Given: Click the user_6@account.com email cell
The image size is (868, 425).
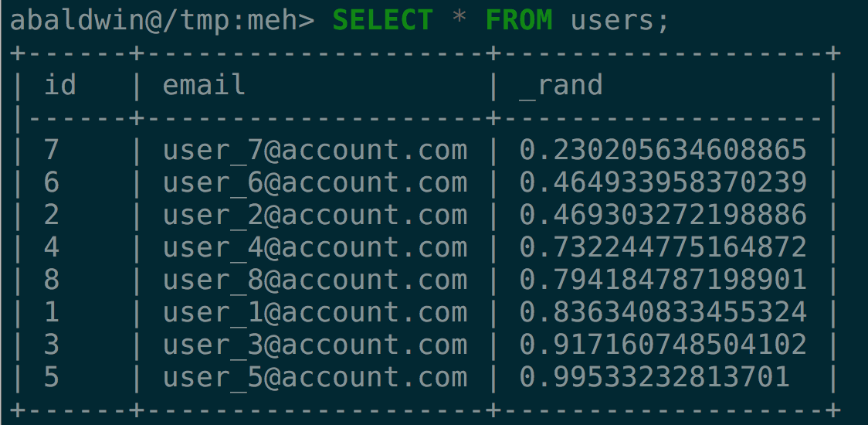Looking at the screenshot, I should click(315, 183).
